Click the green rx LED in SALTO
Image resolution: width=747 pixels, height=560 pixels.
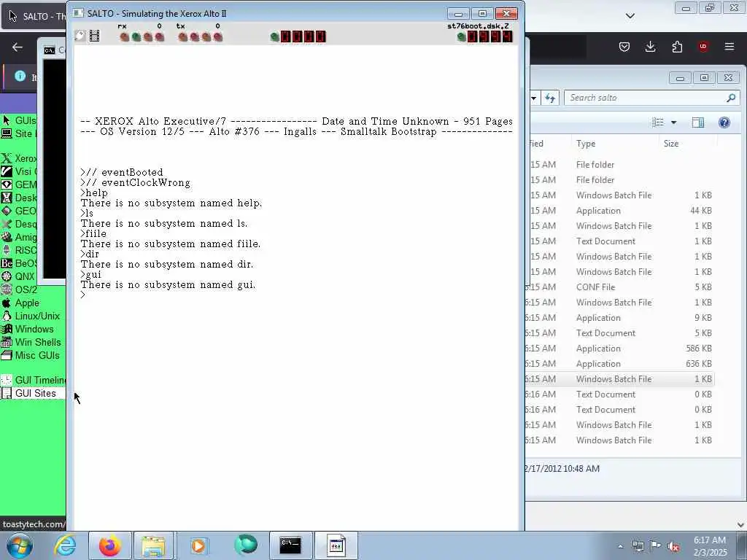(136, 36)
